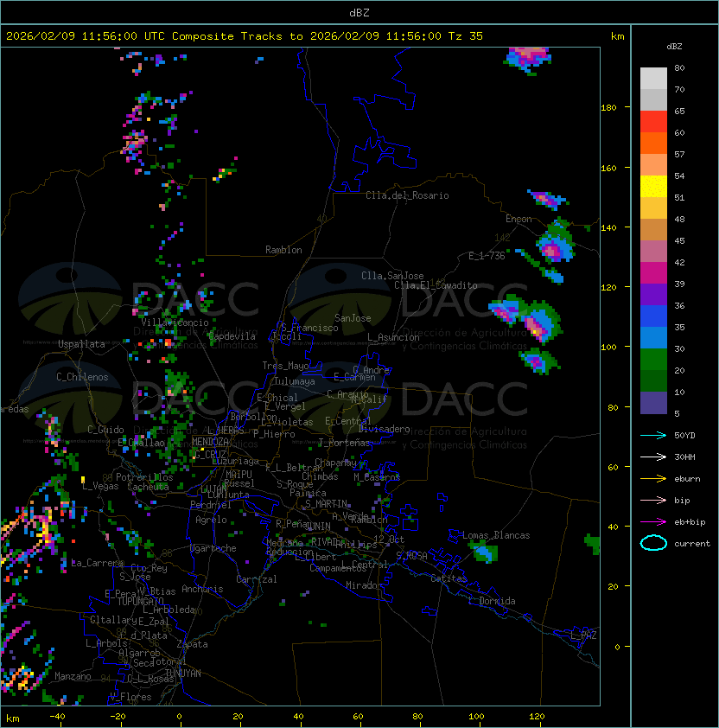This screenshot has width=719, height=728.
Task: Click the white 30HM arrow in legend
Action: click(653, 457)
